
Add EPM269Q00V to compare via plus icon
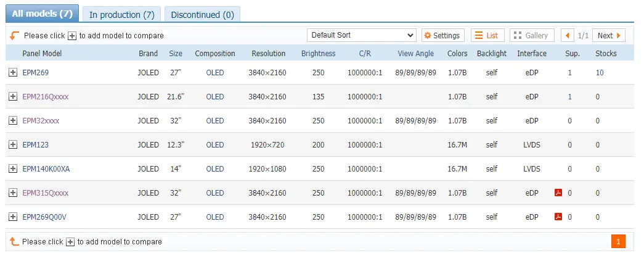click(13, 217)
